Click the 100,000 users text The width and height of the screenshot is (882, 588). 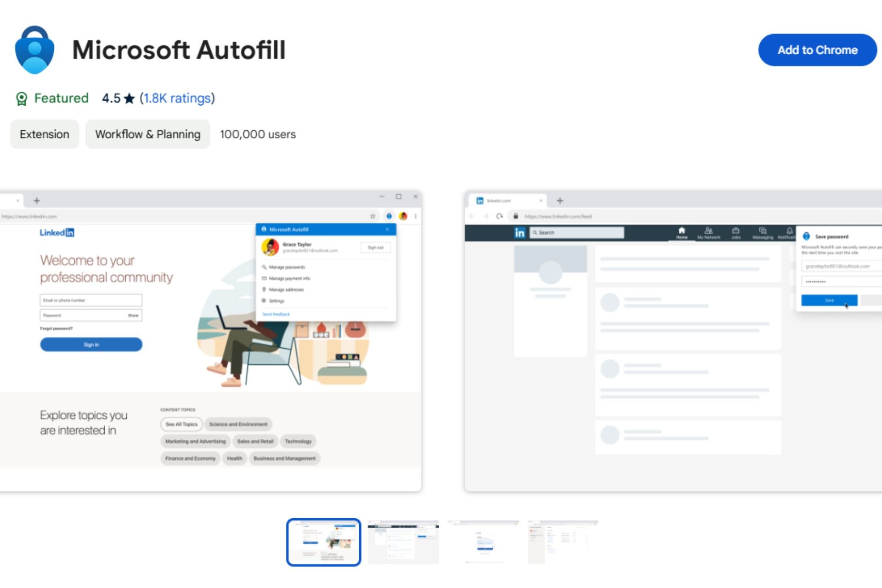258,134
